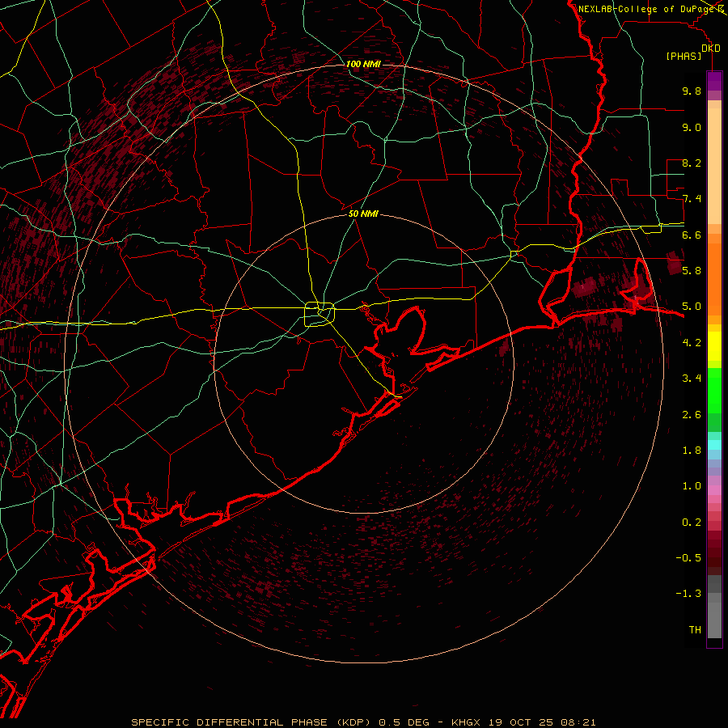This screenshot has width=728, height=728.
Task: Click the 0.5 DEG elevation text
Action: coord(404,722)
